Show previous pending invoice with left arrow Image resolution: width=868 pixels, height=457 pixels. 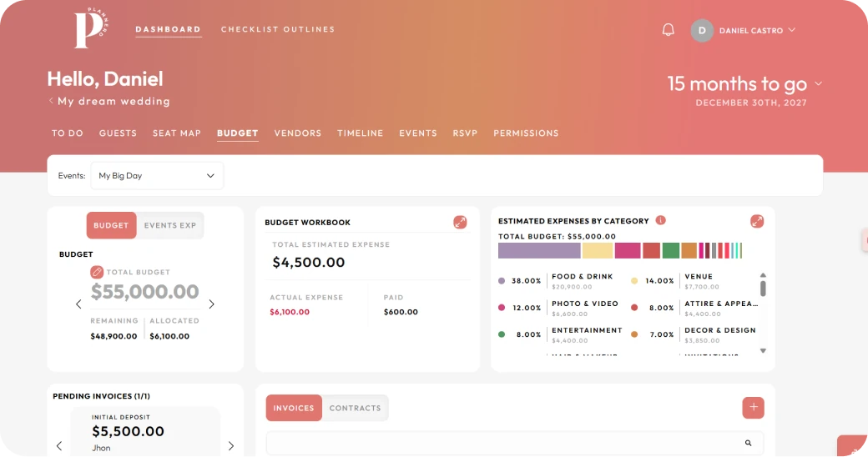[x=59, y=445]
